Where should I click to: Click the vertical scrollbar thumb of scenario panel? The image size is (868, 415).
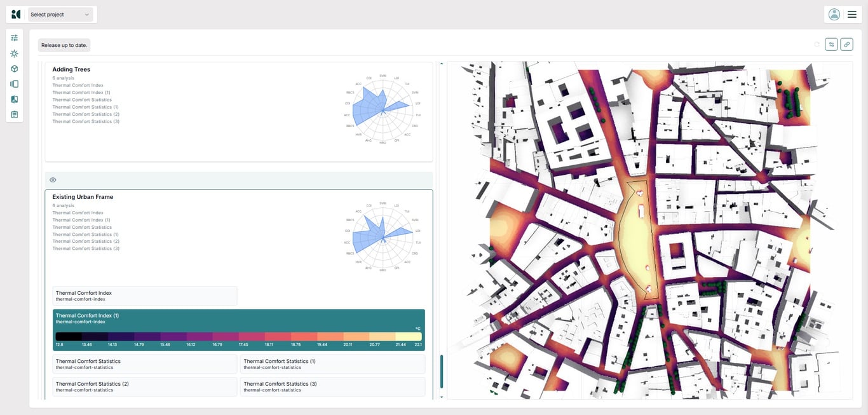coord(442,372)
